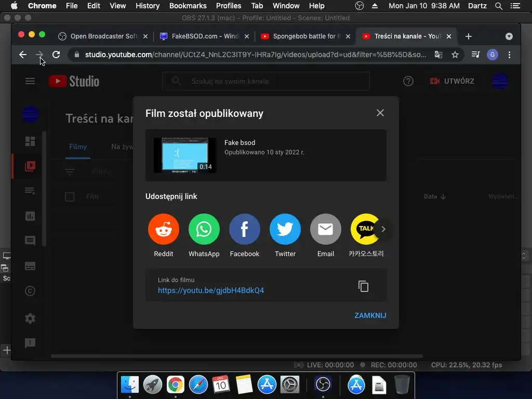Open Settings gear in Studio sidebar
The width and height of the screenshot is (532, 399).
[30, 318]
